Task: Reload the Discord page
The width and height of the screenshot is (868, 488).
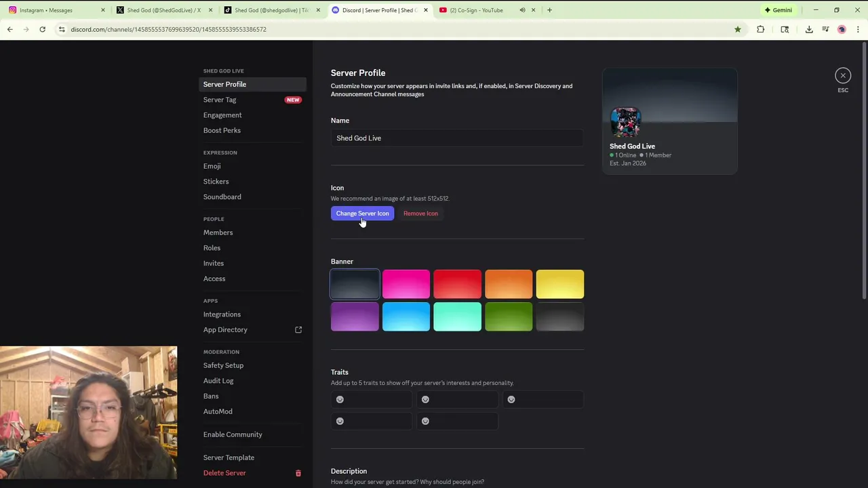Action: click(x=42, y=29)
